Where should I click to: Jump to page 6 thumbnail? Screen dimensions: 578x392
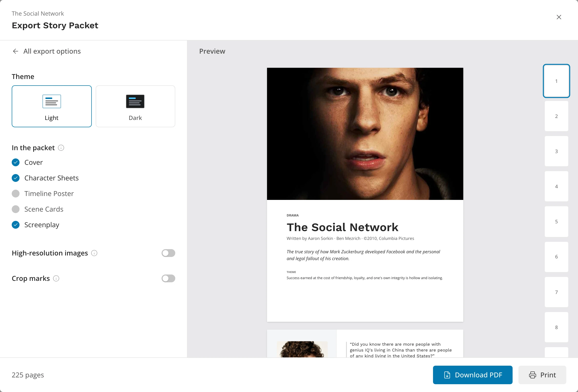pos(556,257)
